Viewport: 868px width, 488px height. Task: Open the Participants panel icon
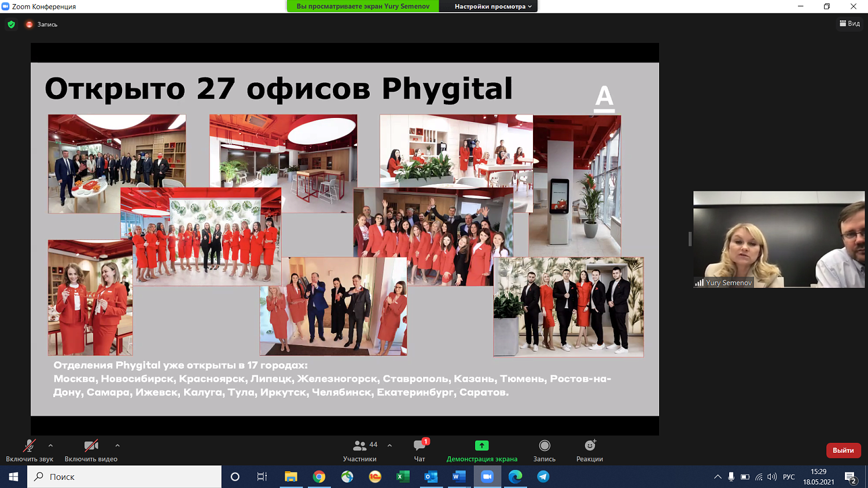(360, 446)
